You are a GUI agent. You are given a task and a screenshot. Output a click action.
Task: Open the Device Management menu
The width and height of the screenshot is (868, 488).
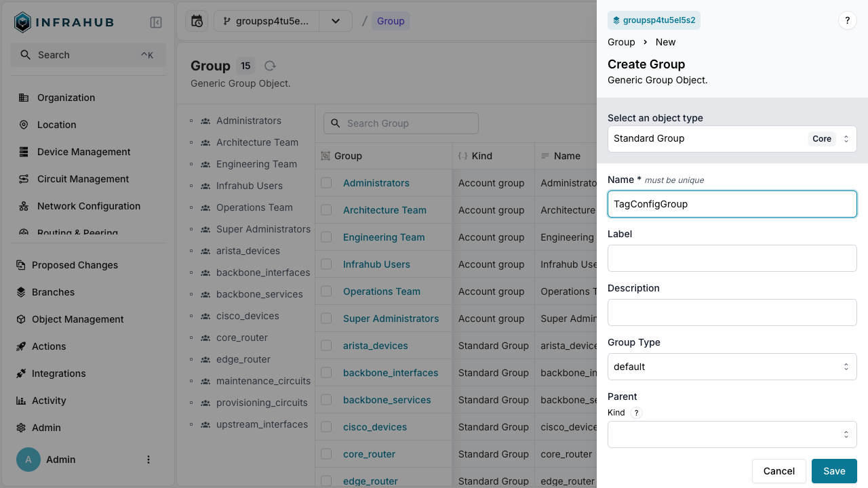pos(83,152)
